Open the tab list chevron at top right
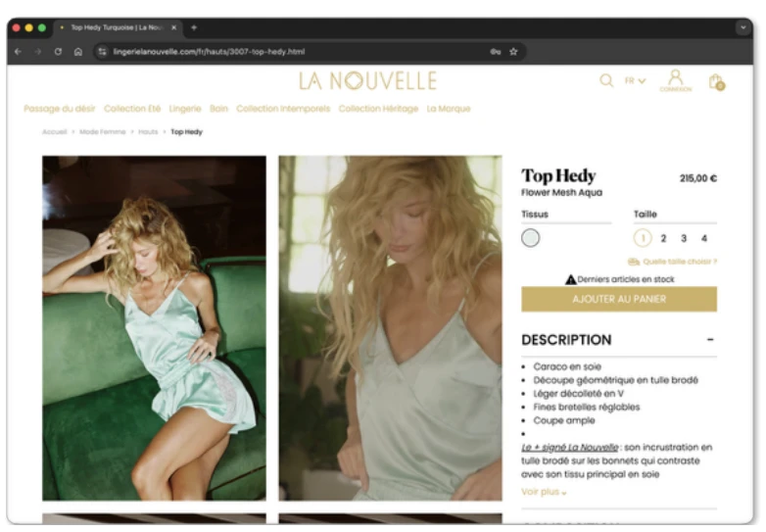This screenshot has width=766, height=532. click(743, 27)
